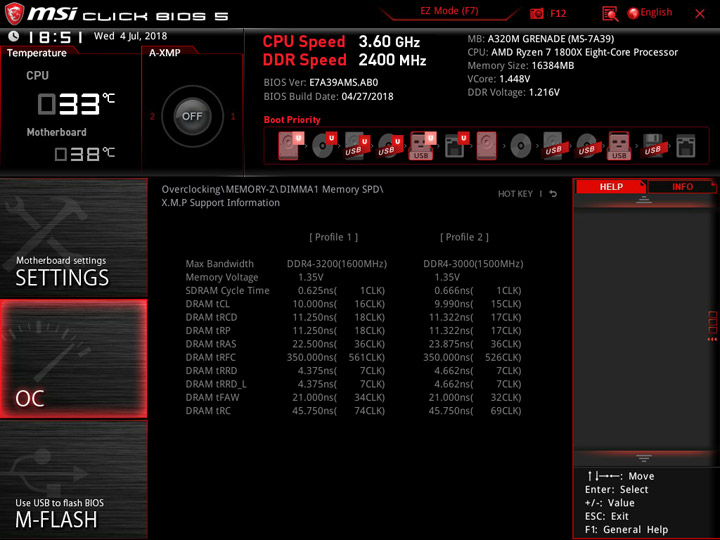Click the Memory Voltage row label
Screen dimensions: 720x540
[222, 277]
